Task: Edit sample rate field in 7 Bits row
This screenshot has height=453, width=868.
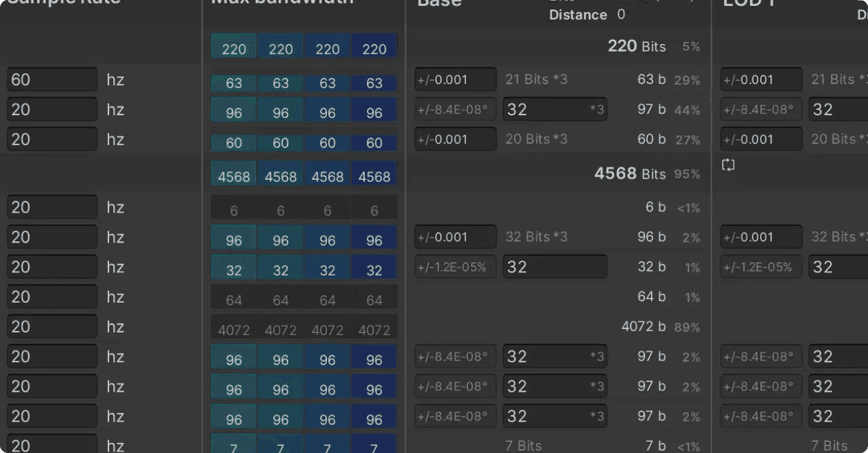Action: (x=52, y=446)
